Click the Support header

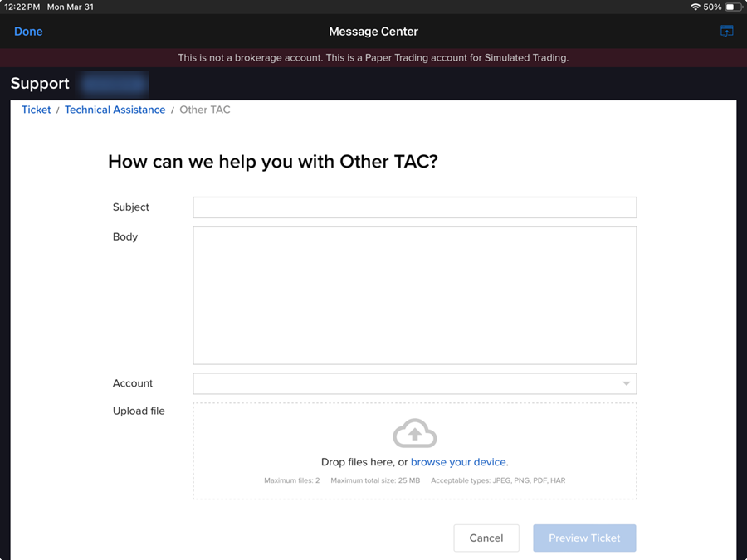click(x=39, y=83)
